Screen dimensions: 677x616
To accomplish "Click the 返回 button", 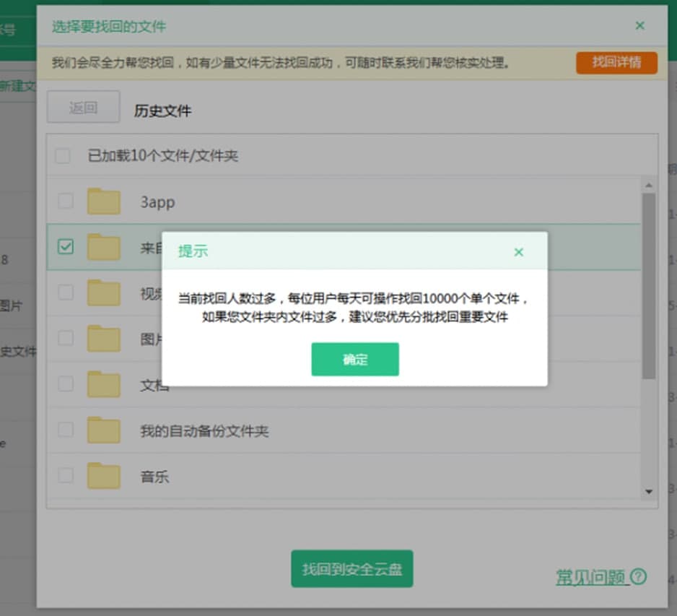I will point(83,106).
